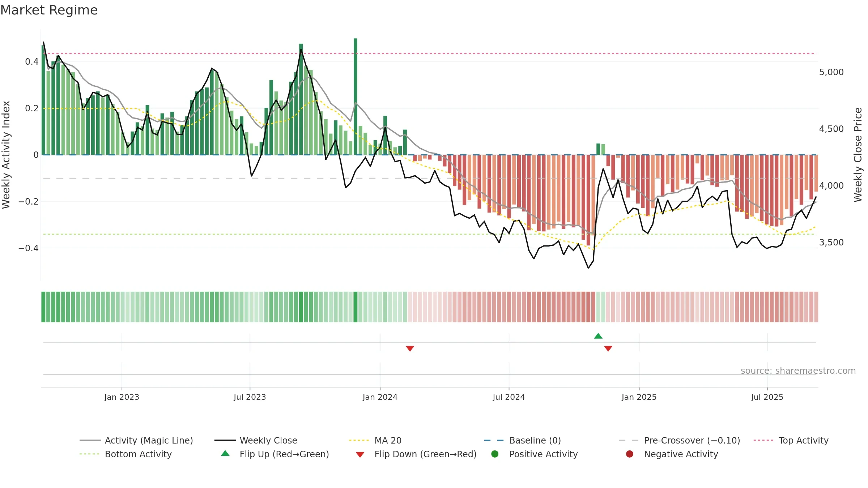Click the 0.2 left axis tick label
868x488 pixels.
[32, 108]
